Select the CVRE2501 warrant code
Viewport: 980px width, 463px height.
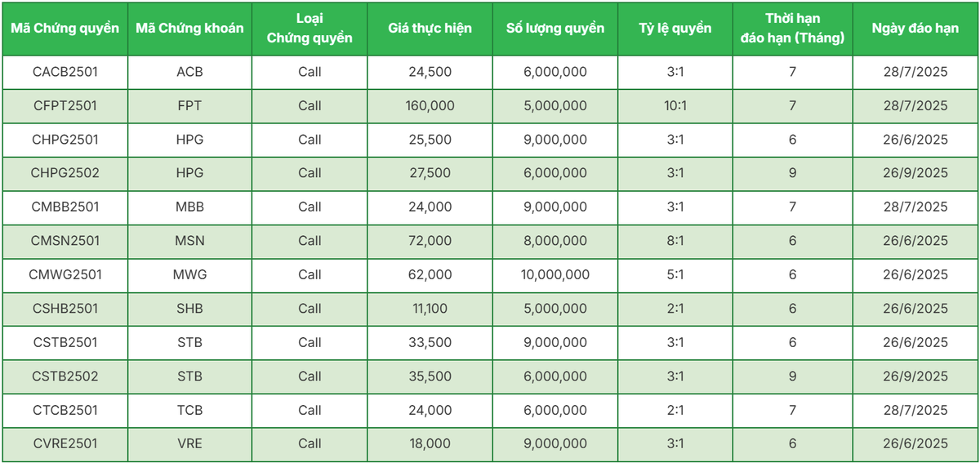click(65, 443)
